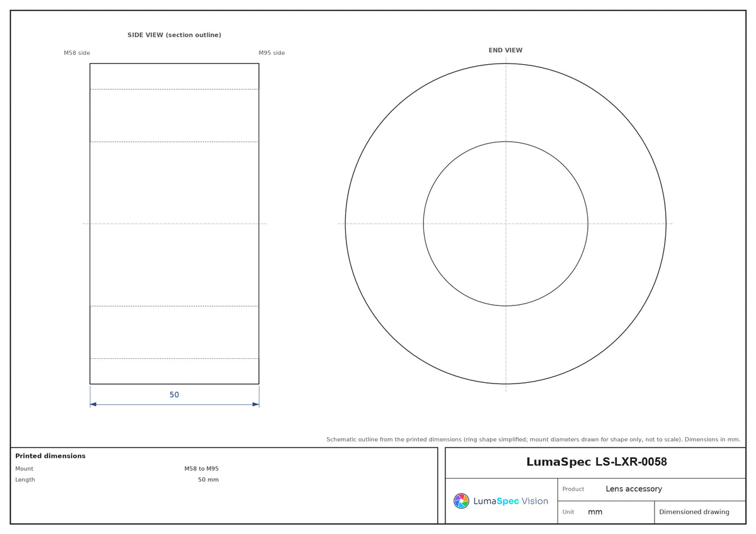Select the 'M58 side' label
This screenshot has width=756, height=534.
pyautogui.click(x=77, y=53)
